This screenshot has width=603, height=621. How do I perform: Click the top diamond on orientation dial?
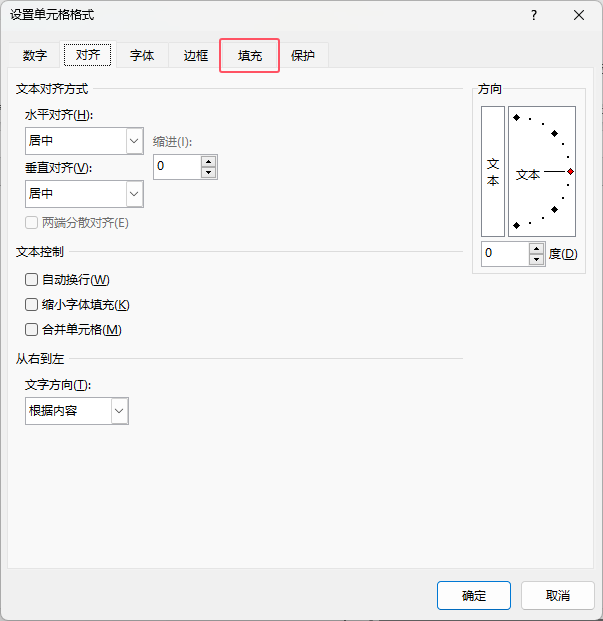click(517, 118)
